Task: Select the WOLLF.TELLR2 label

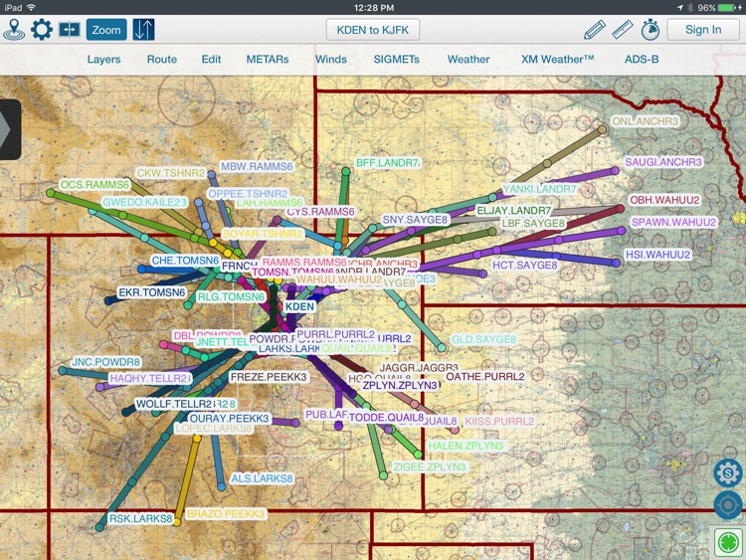Action: tap(174, 404)
